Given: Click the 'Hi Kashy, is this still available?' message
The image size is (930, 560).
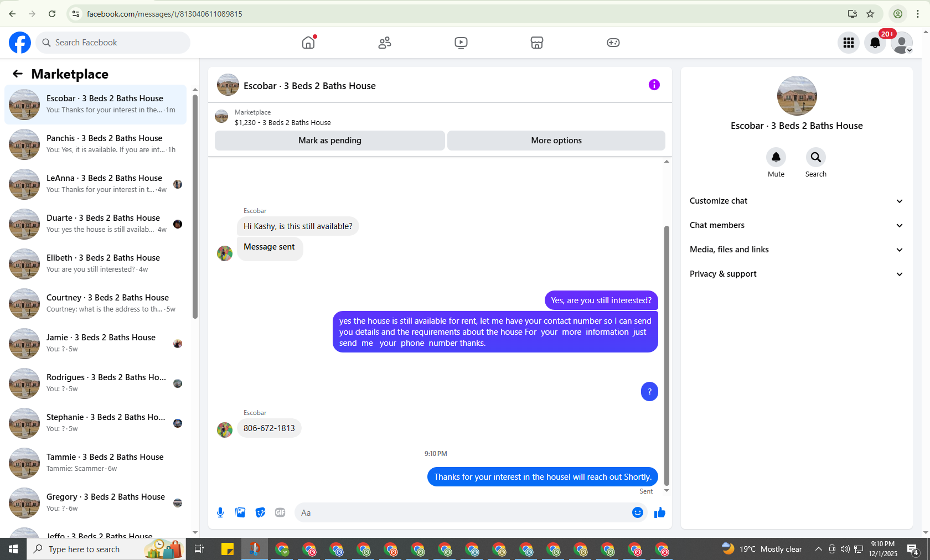Looking at the screenshot, I should (298, 226).
